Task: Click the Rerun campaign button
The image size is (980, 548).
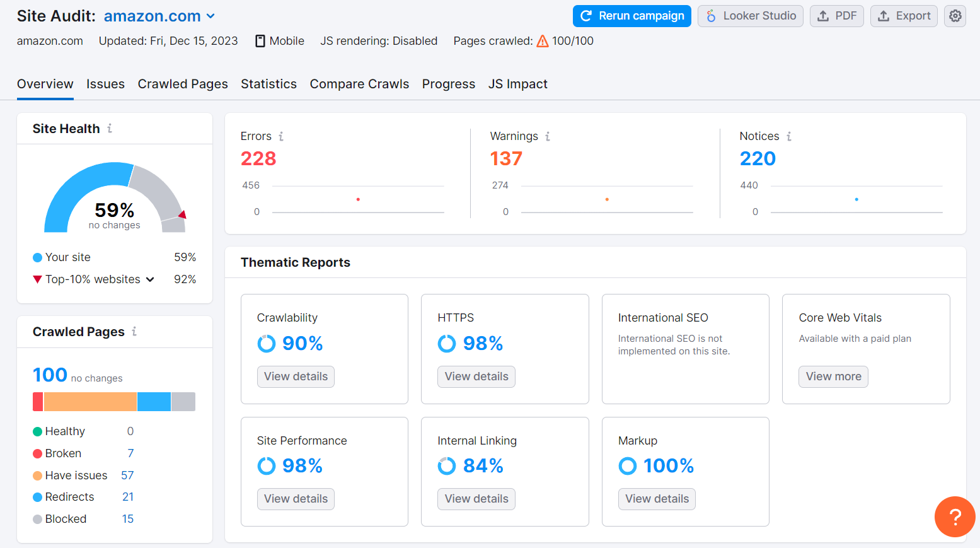Action: (x=632, y=16)
